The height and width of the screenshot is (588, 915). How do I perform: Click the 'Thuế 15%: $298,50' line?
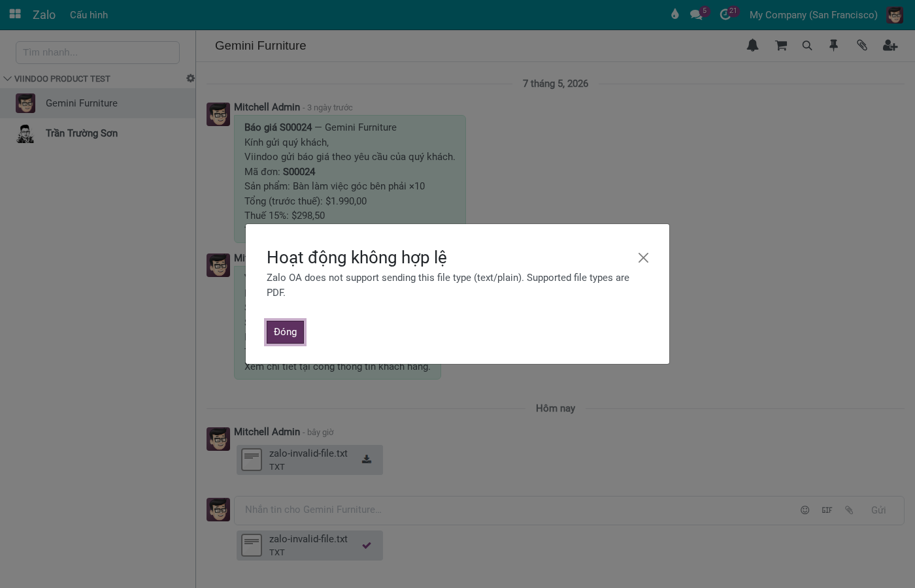285,216
